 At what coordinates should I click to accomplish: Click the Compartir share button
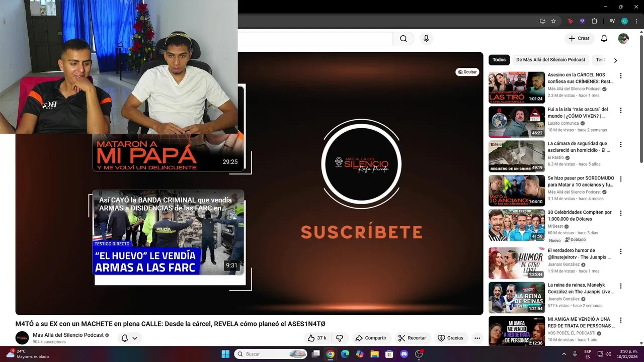pyautogui.click(x=371, y=338)
